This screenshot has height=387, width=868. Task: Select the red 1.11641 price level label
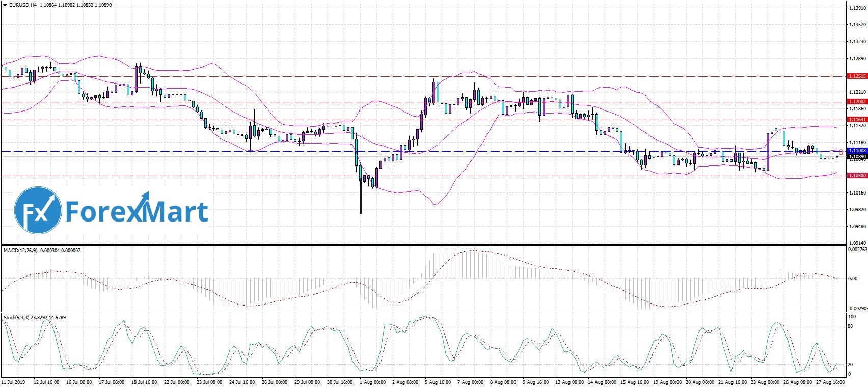click(x=857, y=120)
